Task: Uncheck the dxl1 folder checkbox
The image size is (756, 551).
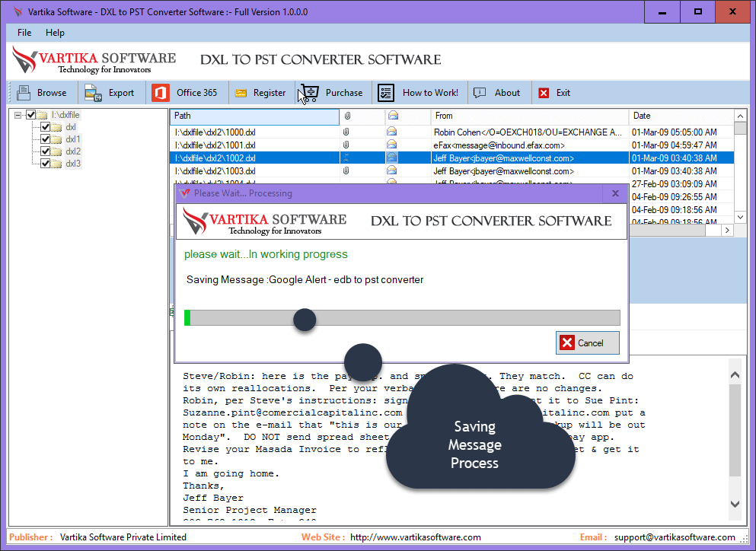Action: 46,139
